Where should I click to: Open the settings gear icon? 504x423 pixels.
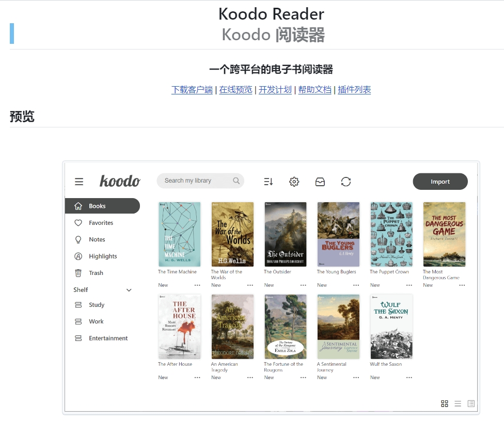coord(294,182)
